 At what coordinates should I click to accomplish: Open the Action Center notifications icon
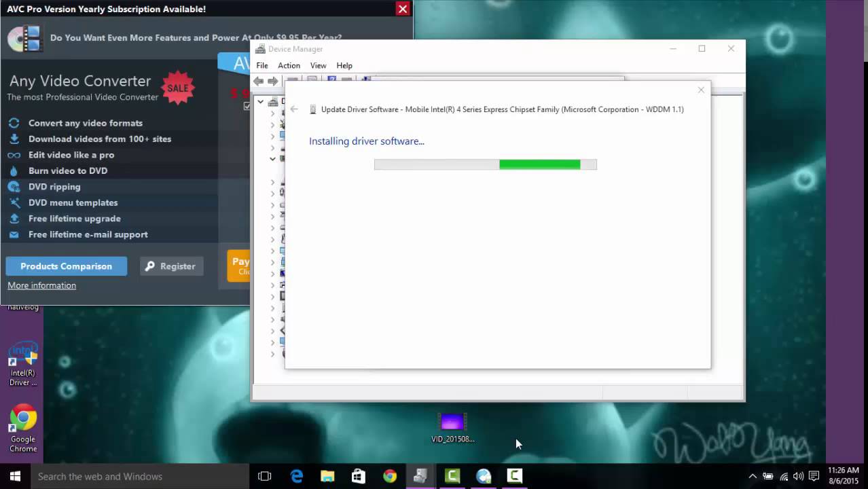coord(814,476)
